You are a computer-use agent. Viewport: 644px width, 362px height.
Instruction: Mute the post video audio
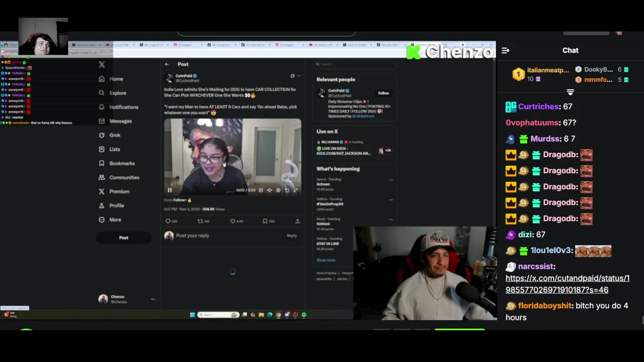[x=269, y=190]
